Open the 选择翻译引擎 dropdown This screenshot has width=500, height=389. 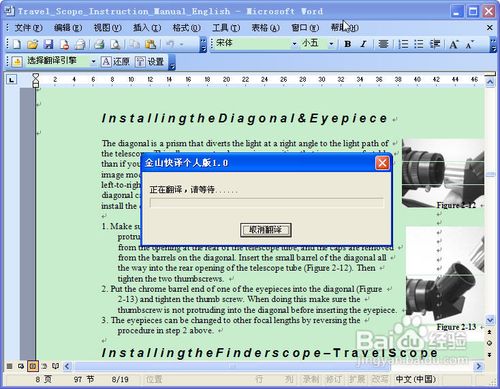94,62
